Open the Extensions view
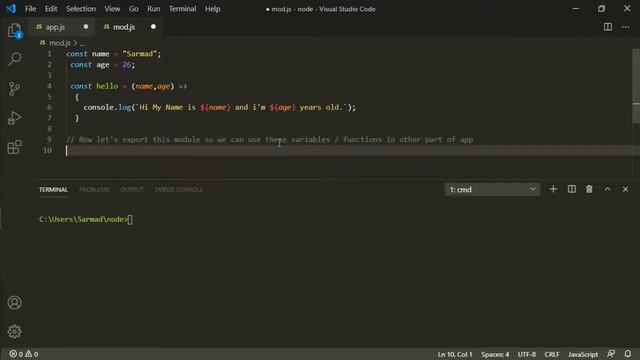Screen dimensions: 640x360 [x=14, y=147]
